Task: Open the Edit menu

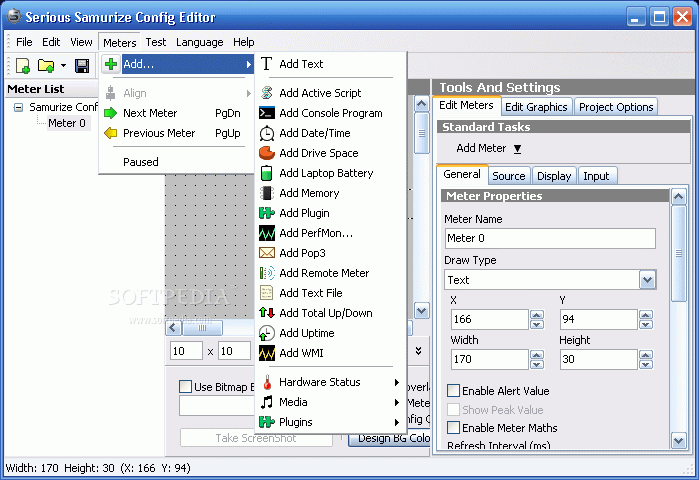Action: [51, 42]
